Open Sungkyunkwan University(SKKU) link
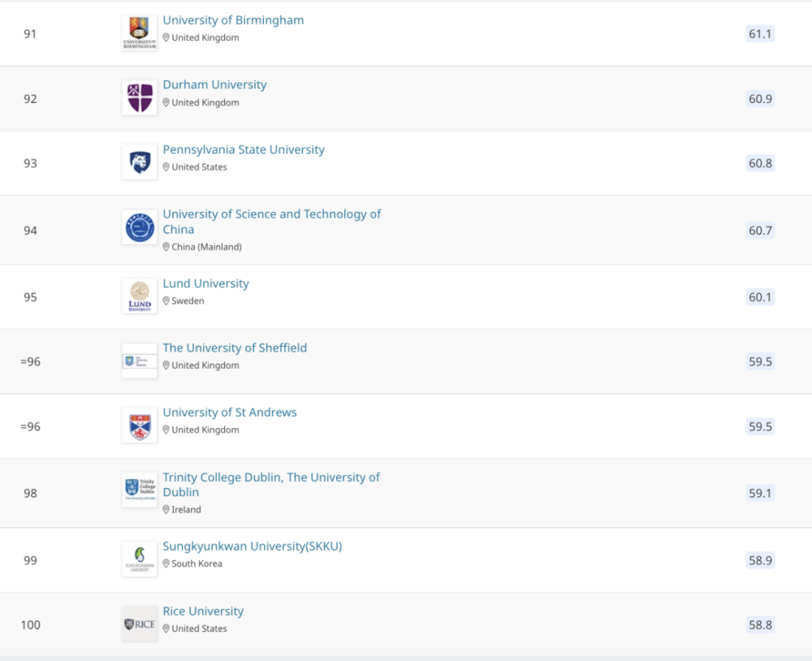 tap(253, 547)
